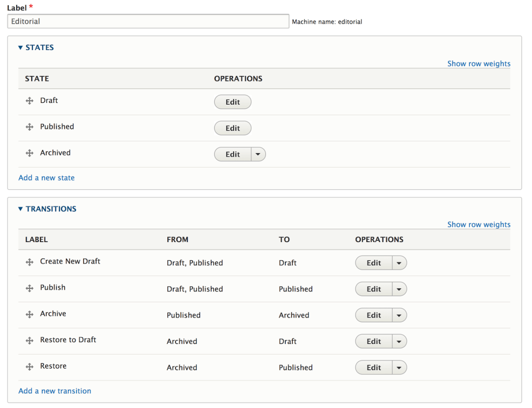Click drag handle icon beside Archived state
Image resolution: width=532 pixels, height=408 pixels.
(x=30, y=153)
